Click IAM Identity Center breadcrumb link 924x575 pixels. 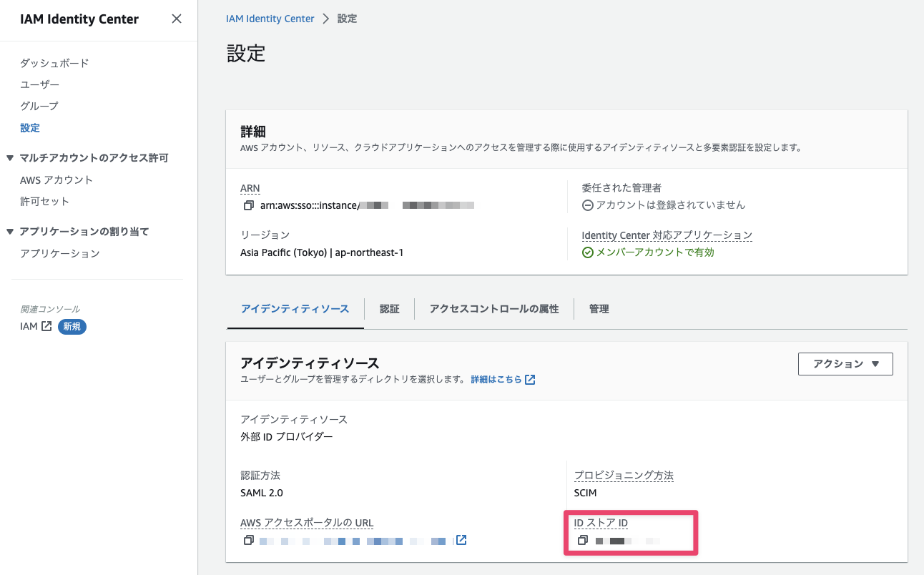(x=270, y=19)
